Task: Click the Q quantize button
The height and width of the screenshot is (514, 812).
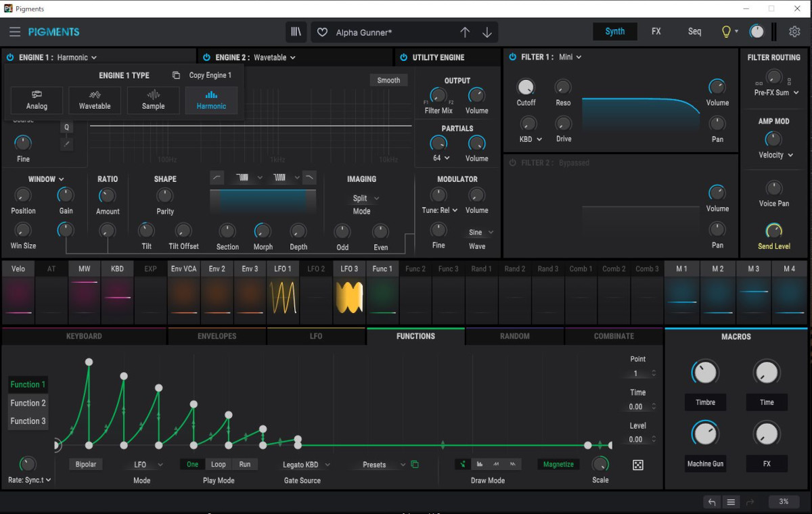Action: point(66,127)
